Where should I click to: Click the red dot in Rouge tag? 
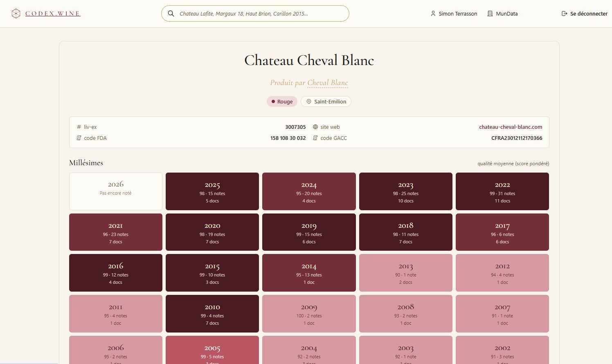tap(273, 101)
